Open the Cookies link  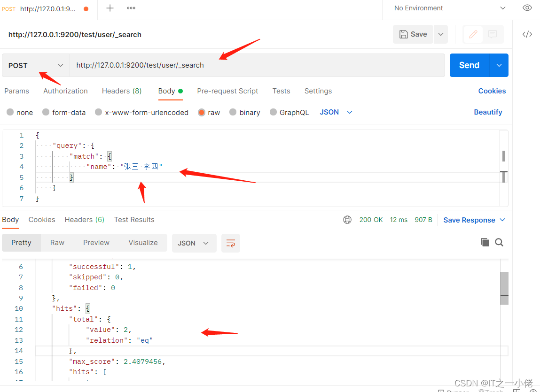pos(492,91)
